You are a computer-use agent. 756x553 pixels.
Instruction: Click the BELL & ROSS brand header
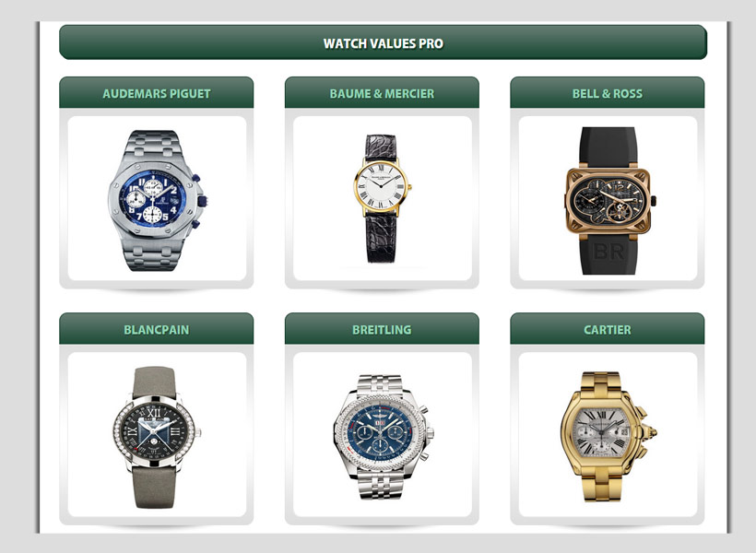coord(607,92)
